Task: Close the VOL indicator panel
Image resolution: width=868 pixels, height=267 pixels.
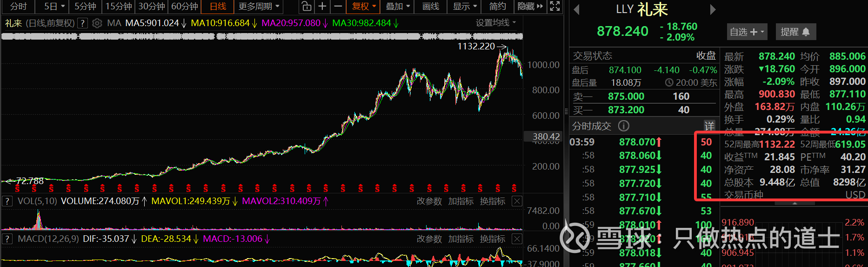Action: [517, 201]
